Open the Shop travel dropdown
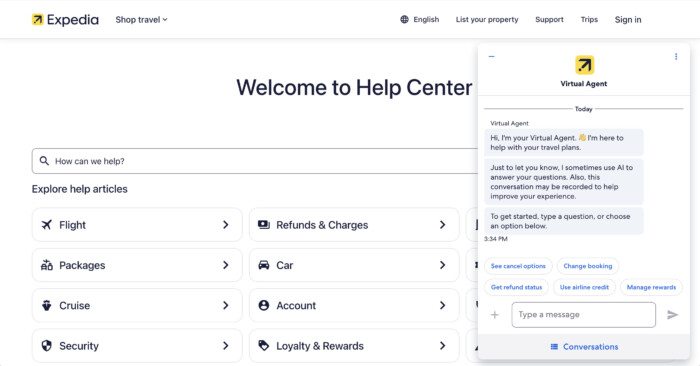This screenshot has width=700, height=366. tap(141, 20)
